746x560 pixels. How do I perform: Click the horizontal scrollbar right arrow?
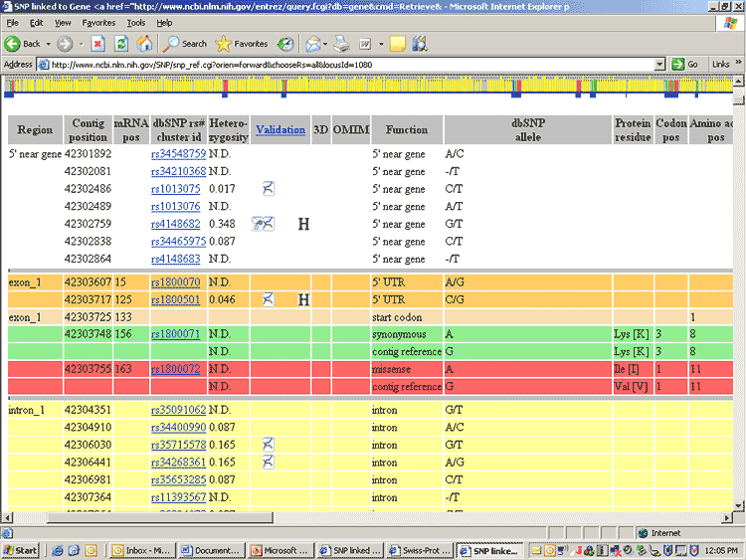[x=727, y=517]
